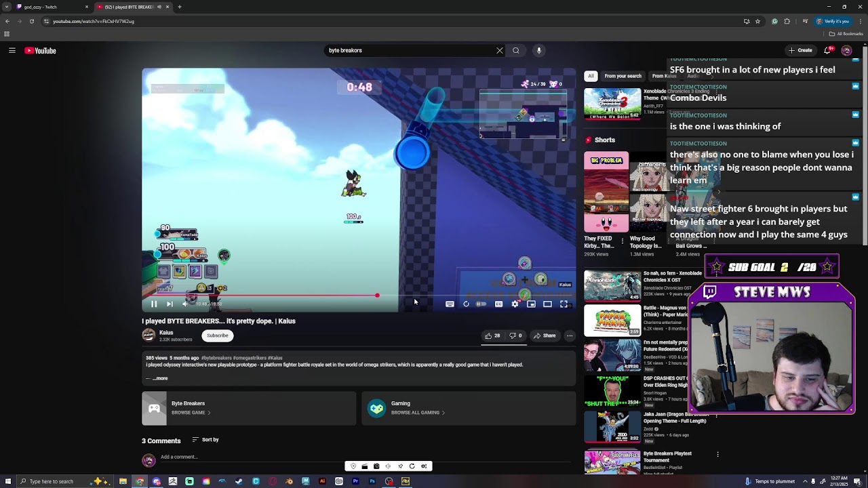Browse the Byte Breakers game card

tap(249, 408)
